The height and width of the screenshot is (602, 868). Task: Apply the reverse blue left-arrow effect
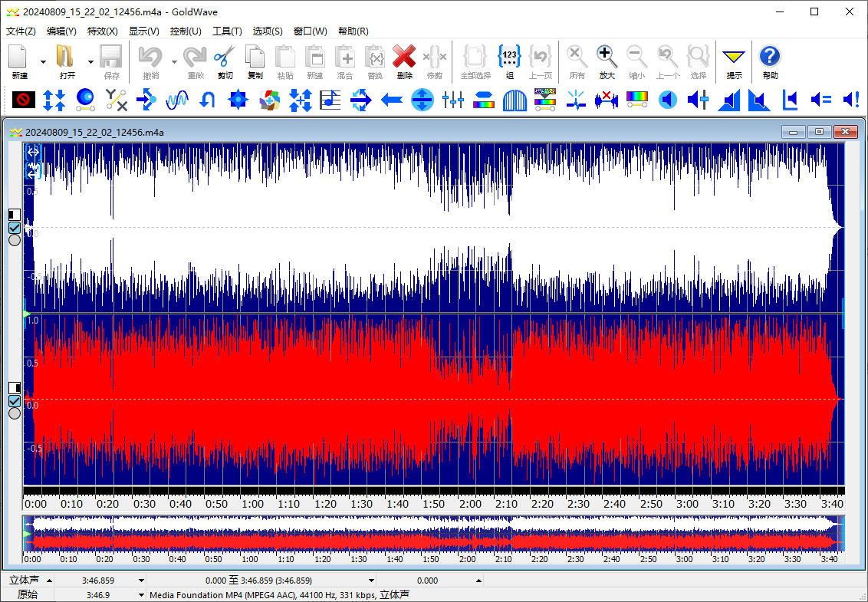click(x=392, y=99)
